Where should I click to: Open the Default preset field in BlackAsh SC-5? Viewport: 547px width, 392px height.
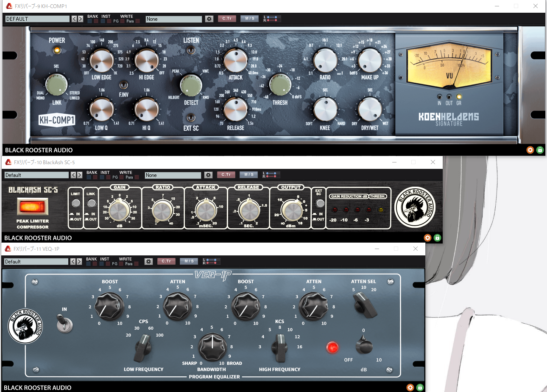(x=37, y=175)
